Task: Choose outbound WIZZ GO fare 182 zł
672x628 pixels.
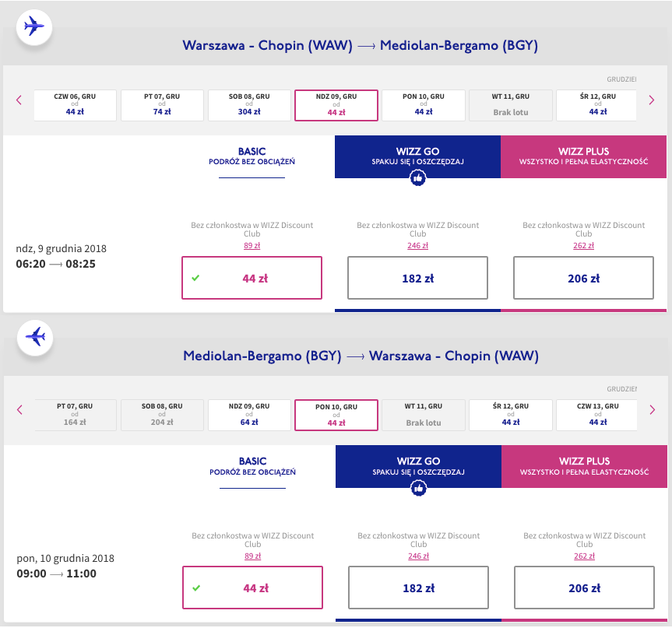Action: point(417,278)
